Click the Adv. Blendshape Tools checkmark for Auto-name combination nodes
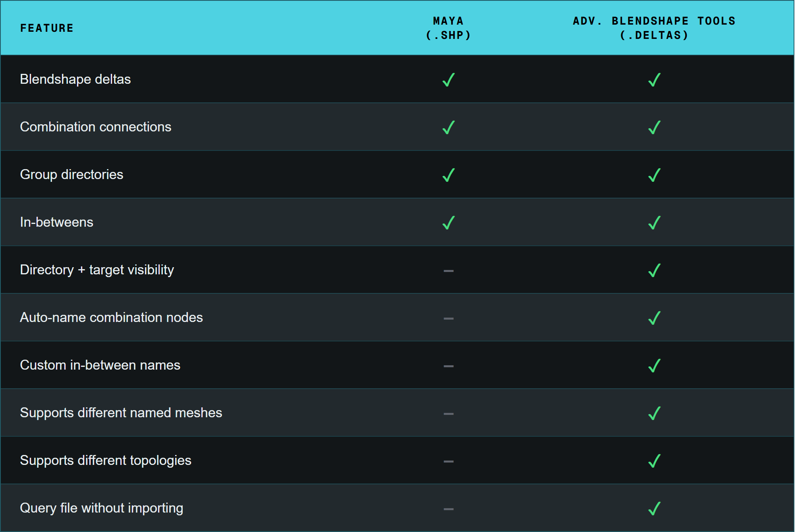The height and width of the screenshot is (532, 796). (x=654, y=318)
